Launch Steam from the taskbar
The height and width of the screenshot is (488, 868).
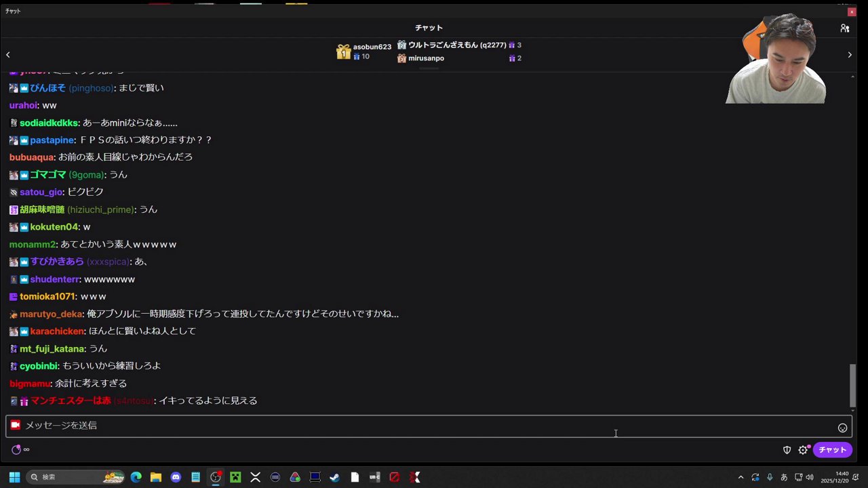(x=334, y=476)
